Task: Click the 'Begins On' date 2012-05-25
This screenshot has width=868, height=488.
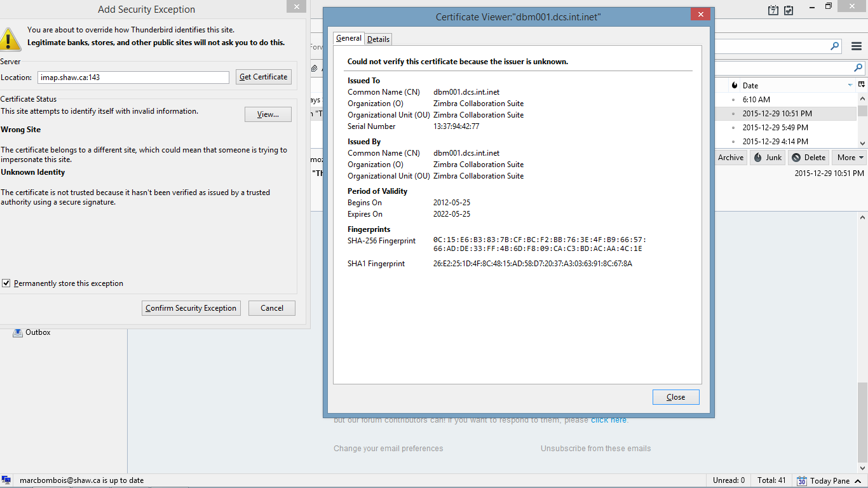Action: (452, 203)
